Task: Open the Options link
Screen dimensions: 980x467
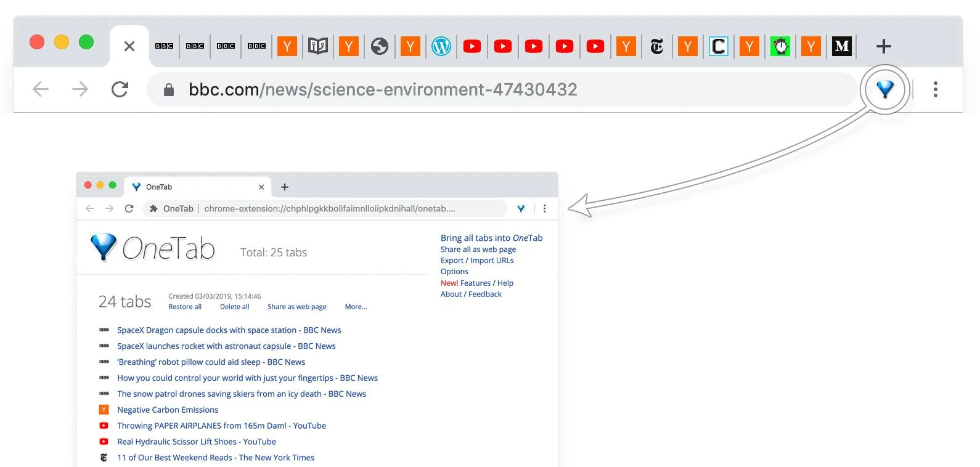Action: click(x=454, y=272)
